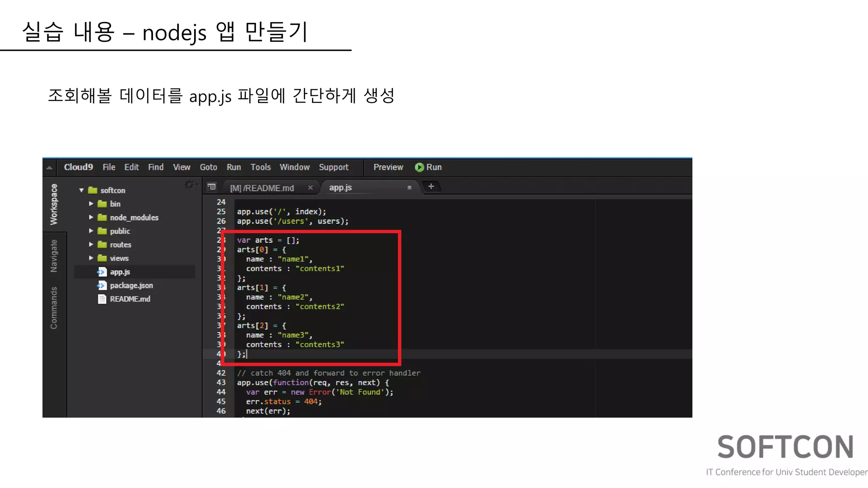This screenshot has height=488, width=868.
Task: Open app.js in the file tree
Action: tap(120, 272)
